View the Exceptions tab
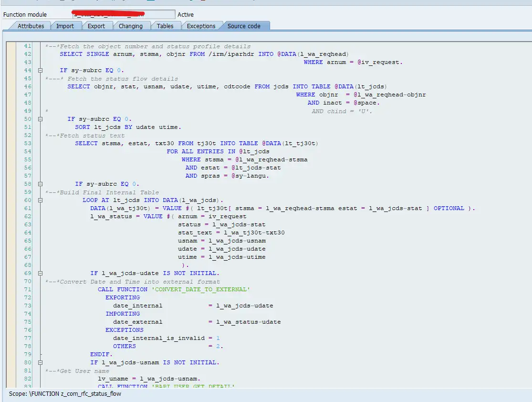Viewport: 532px width, 402px height. click(x=201, y=26)
